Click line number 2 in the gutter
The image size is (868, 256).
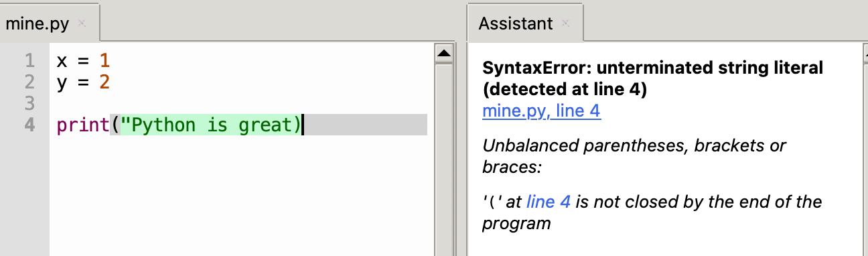click(x=29, y=82)
